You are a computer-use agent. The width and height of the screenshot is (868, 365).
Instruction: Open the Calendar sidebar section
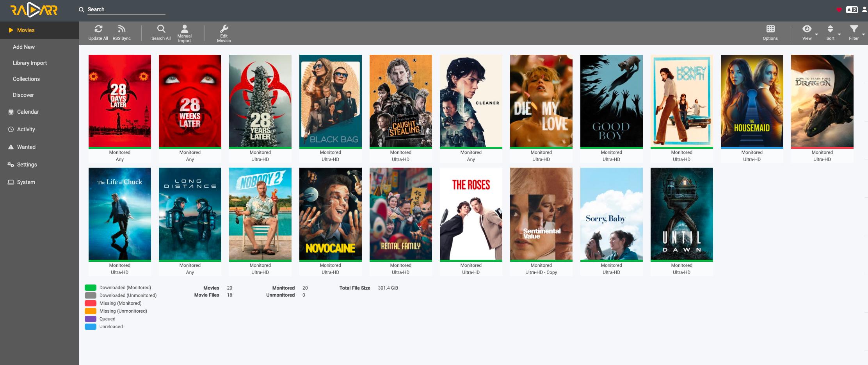pos(28,112)
